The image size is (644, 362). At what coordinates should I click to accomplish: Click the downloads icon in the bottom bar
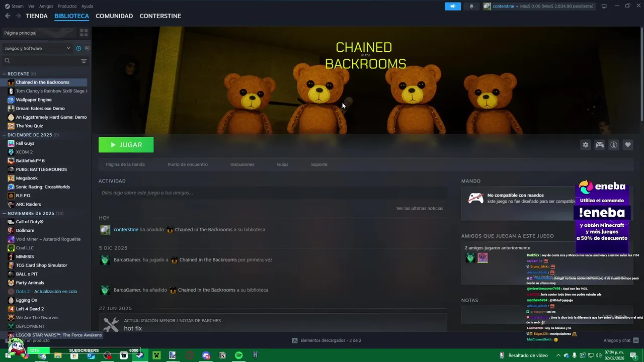[295, 340]
